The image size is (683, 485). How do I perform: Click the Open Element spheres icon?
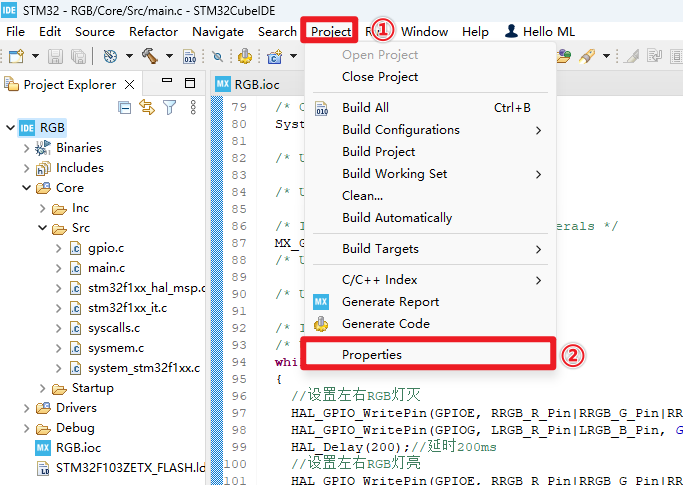564,56
